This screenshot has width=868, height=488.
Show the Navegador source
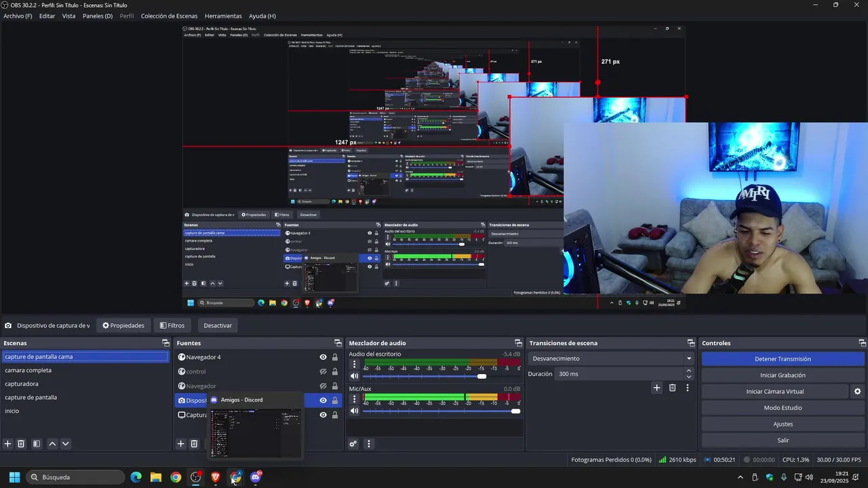point(323,386)
